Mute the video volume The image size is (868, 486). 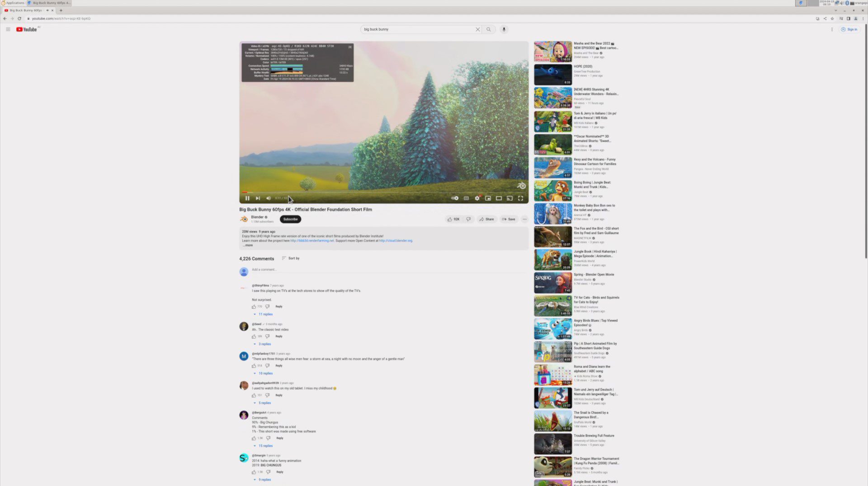point(269,198)
